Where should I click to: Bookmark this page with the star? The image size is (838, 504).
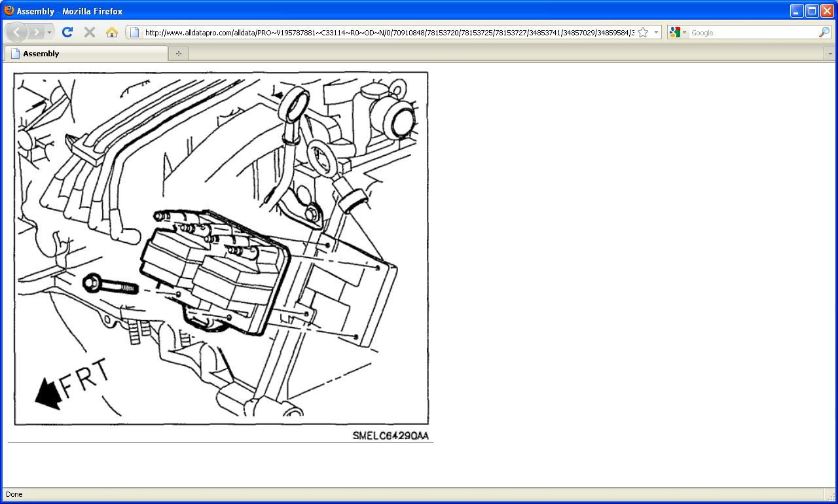[x=643, y=32]
